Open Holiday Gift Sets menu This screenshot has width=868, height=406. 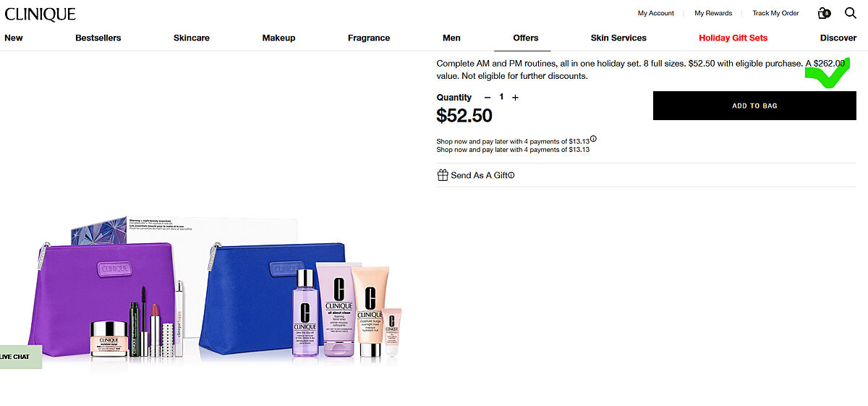733,38
